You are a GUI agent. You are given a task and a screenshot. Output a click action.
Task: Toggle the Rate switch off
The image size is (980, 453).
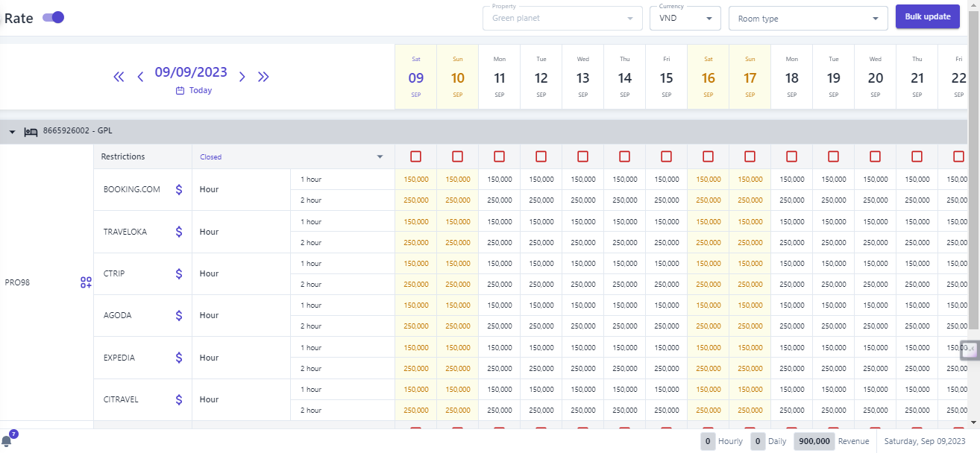pos(53,17)
